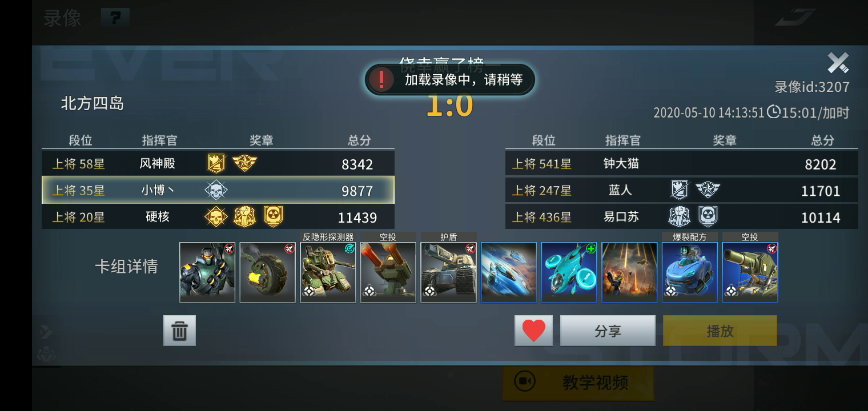Select opponent row 钟大猫
This screenshot has height=411, width=868.
pyautogui.click(x=682, y=164)
